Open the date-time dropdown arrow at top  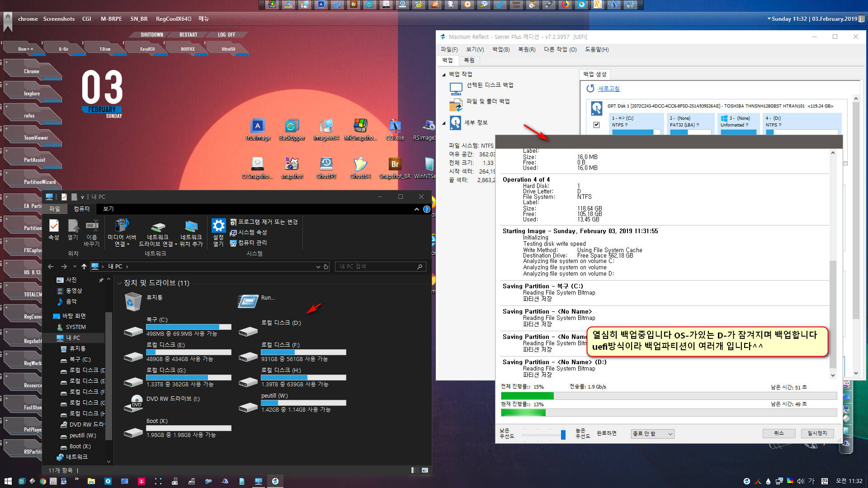(769, 19)
